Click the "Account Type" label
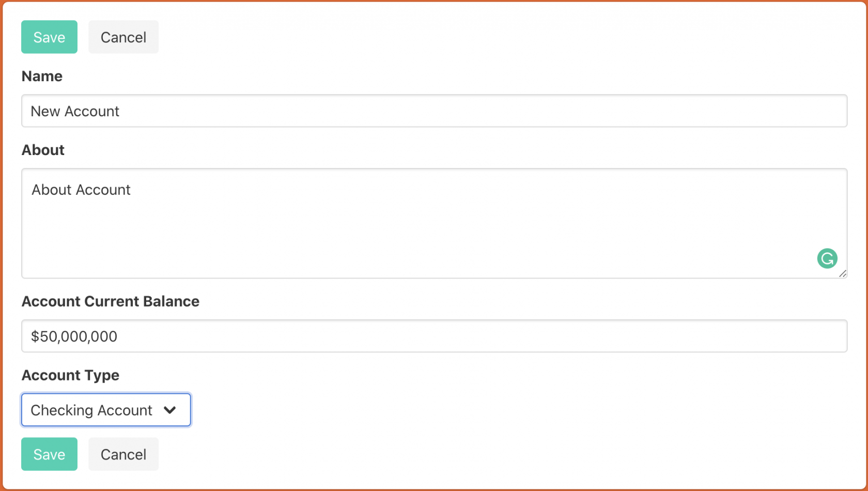Viewport: 868px width, 491px height. tap(70, 376)
